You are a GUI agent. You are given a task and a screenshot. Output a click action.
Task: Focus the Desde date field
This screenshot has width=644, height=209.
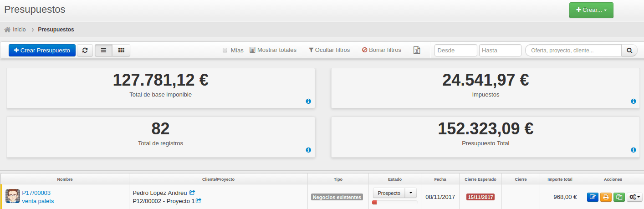tap(456, 51)
